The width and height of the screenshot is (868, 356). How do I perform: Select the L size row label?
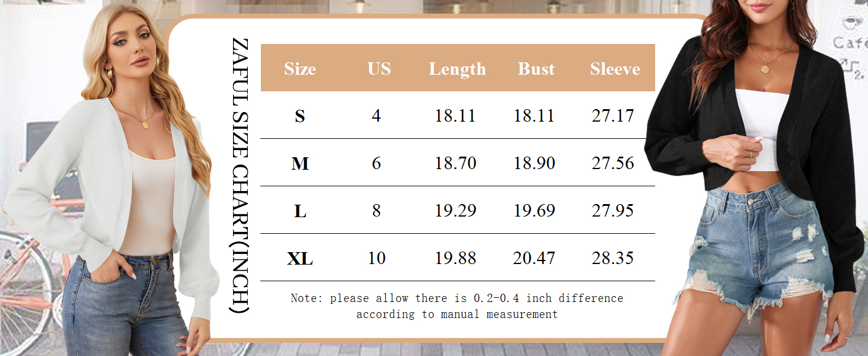pos(300,211)
